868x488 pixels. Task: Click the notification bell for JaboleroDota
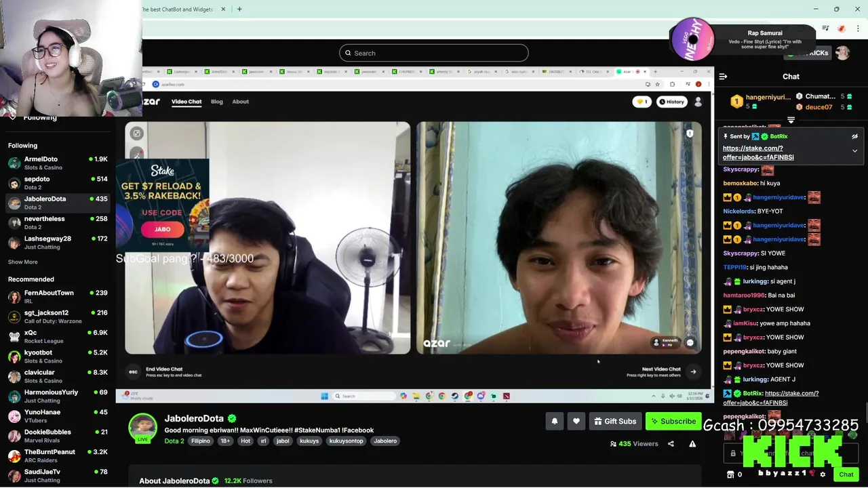pyautogui.click(x=555, y=421)
